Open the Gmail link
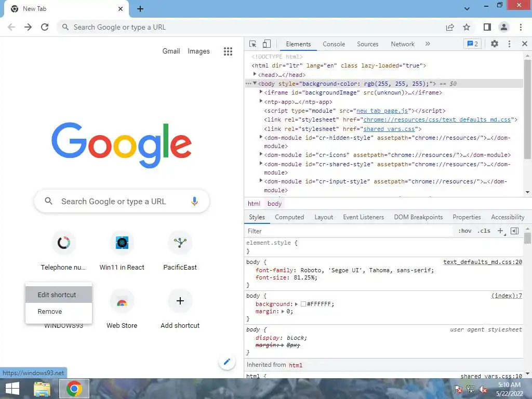The width and height of the screenshot is (532, 399). point(171,51)
